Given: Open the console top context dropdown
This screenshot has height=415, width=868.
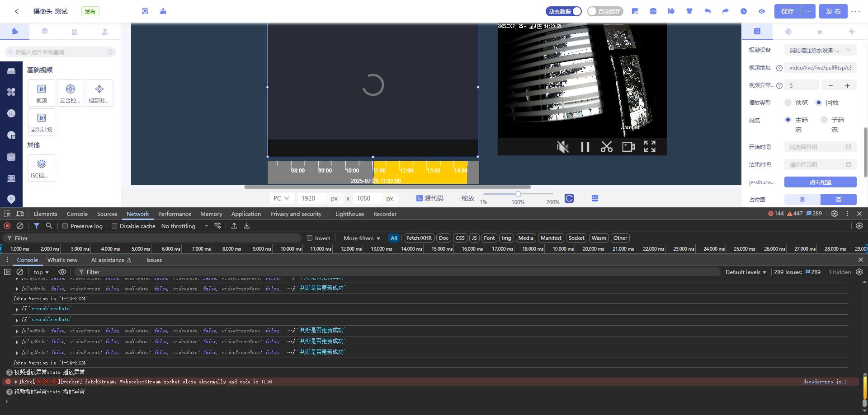Looking at the screenshot, I should tap(41, 272).
